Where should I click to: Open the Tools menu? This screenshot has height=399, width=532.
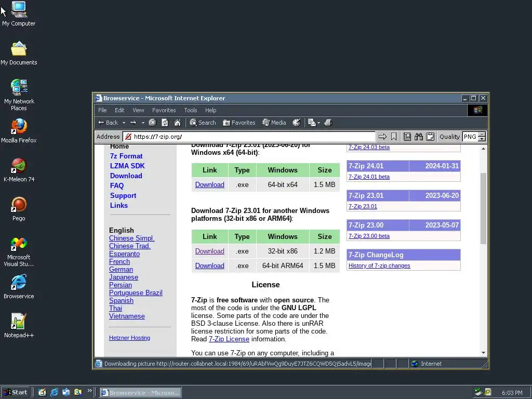pos(190,110)
